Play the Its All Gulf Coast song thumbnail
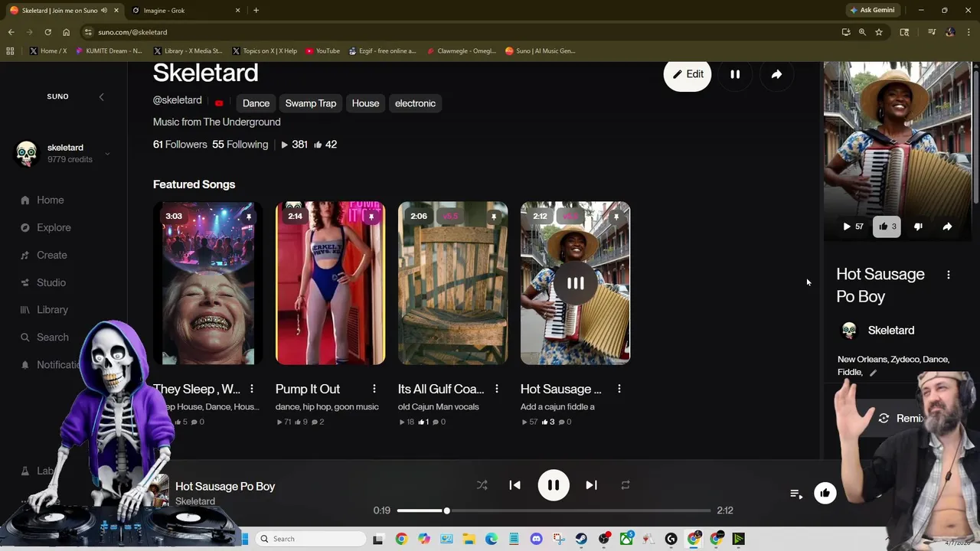980x551 pixels. (452, 283)
